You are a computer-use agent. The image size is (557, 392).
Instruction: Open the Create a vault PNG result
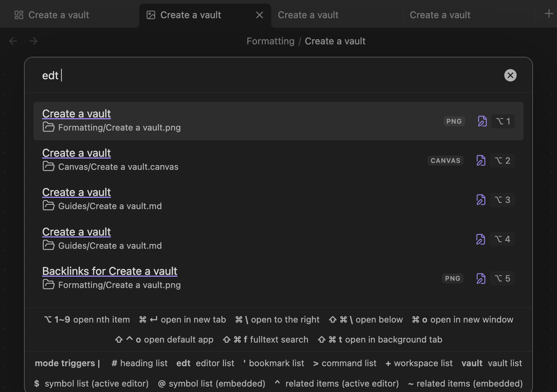click(76, 114)
